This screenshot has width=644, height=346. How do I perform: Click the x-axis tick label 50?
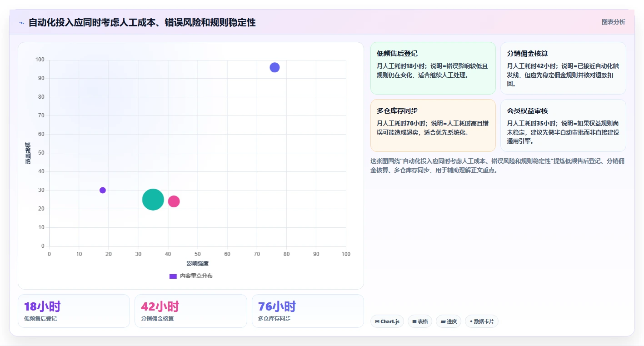click(197, 254)
